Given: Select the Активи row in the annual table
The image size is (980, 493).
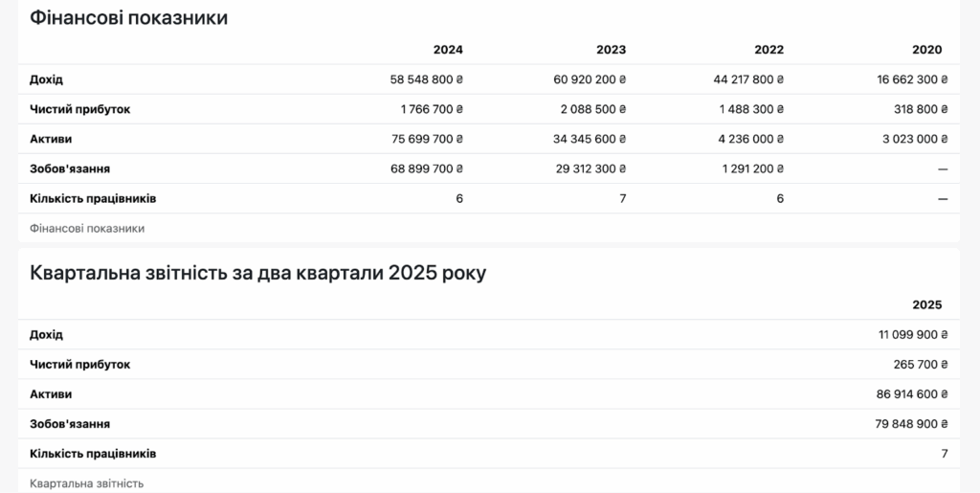Looking at the screenshot, I should point(489,140).
